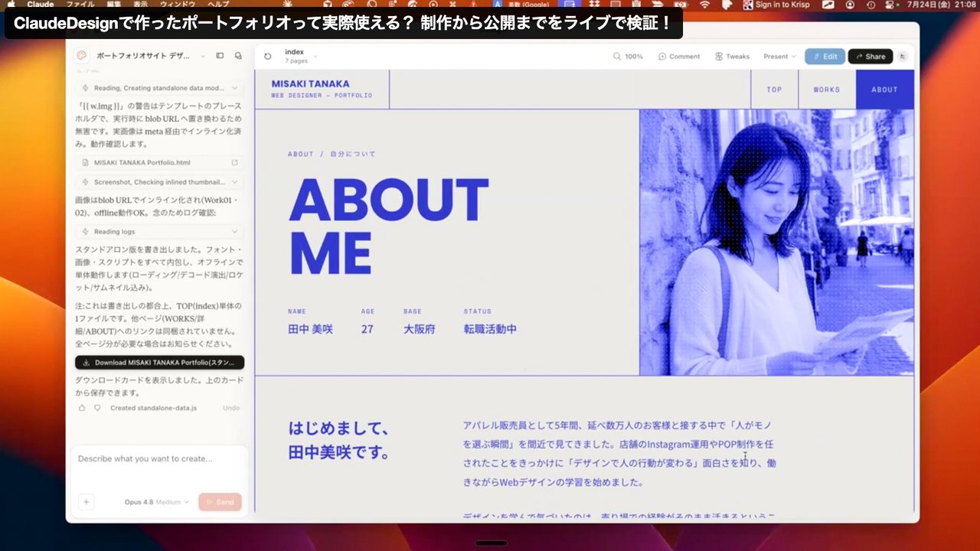Click the reload preview icon beside index
The height and width of the screenshot is (551, 980).
pyautogui.click(x=267, y=56)
